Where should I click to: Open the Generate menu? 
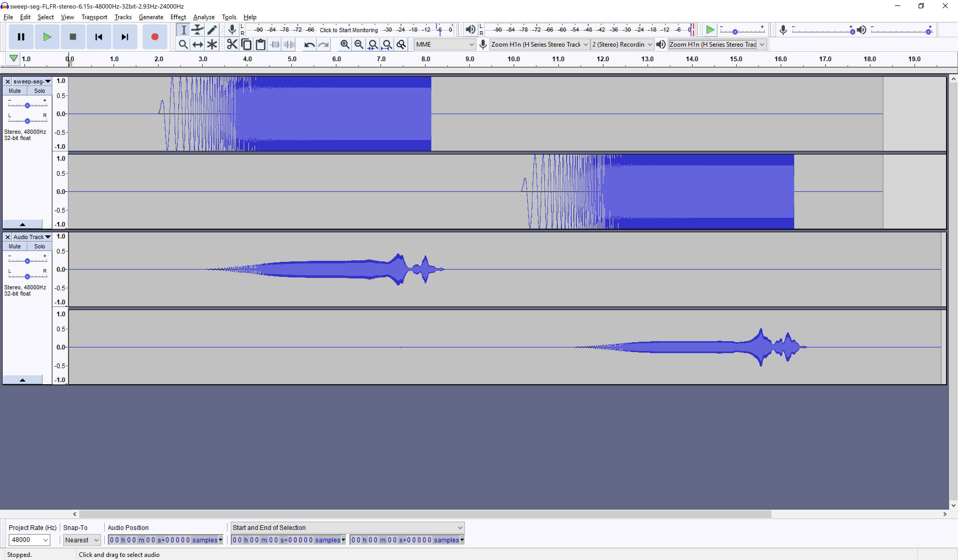(x=151, y=17)
